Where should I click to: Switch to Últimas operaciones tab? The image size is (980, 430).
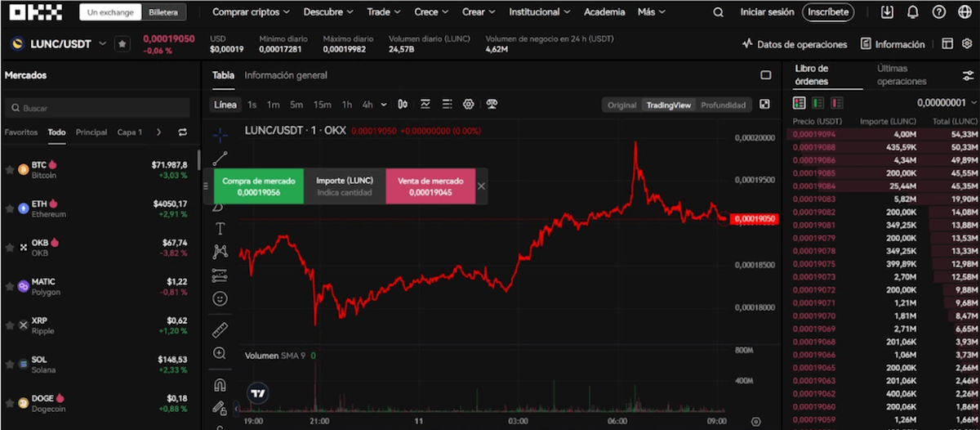click(x=902, y=75)
